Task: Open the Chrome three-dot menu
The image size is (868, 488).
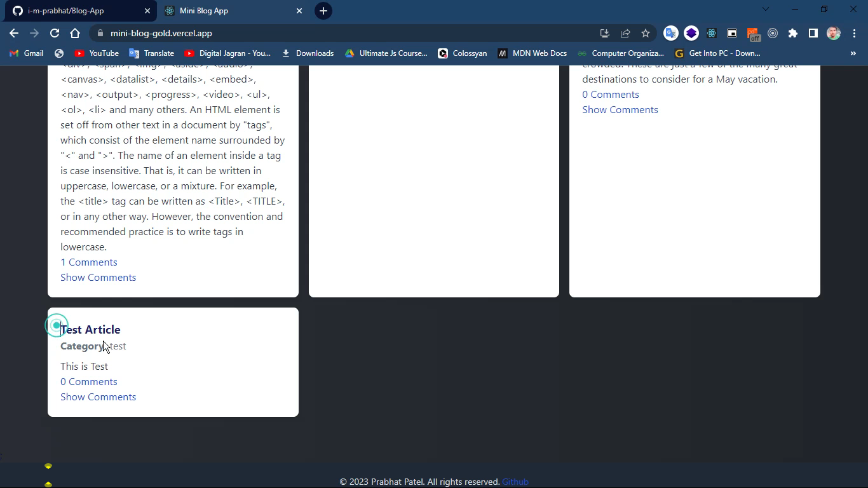Action: 855,33
